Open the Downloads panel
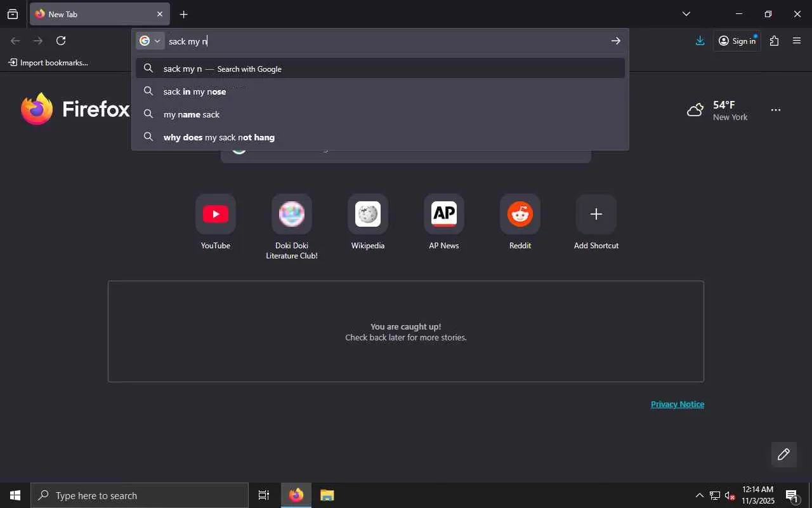Screen dimensions: 812x508 tap(700, 41)
